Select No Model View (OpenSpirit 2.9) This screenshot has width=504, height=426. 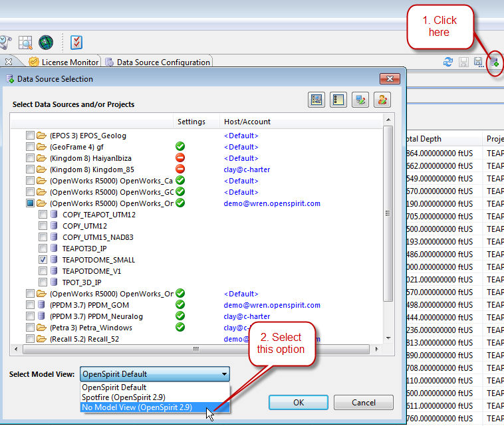[155, 407]
